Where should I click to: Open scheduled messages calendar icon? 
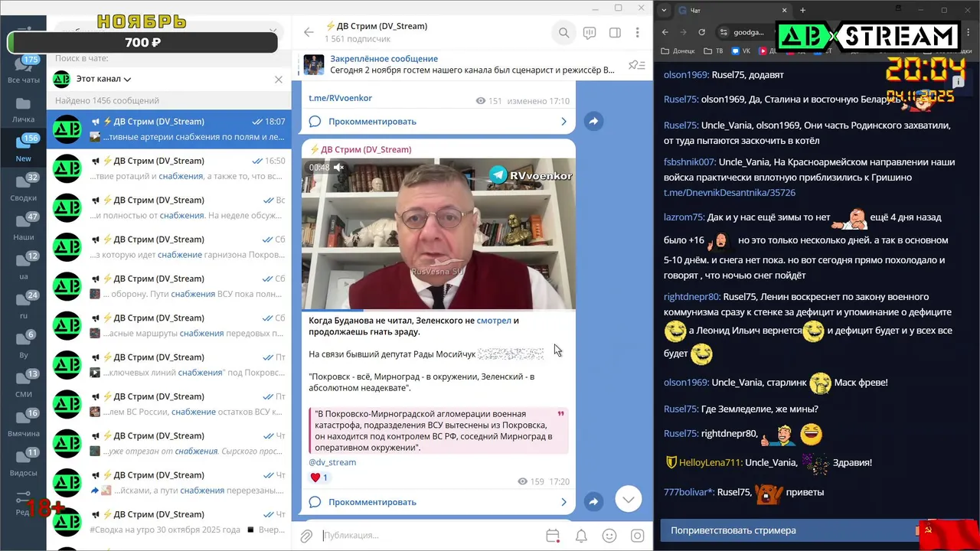click(552, 536)
